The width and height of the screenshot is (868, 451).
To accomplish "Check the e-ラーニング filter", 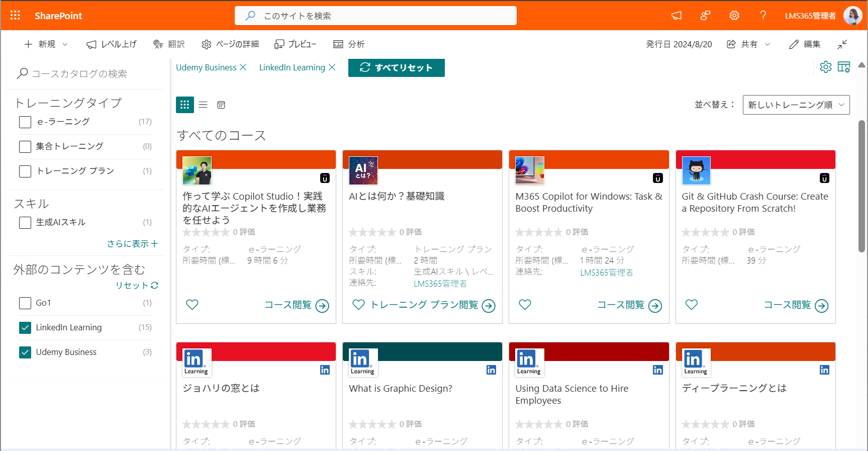I will click(25, 122).
